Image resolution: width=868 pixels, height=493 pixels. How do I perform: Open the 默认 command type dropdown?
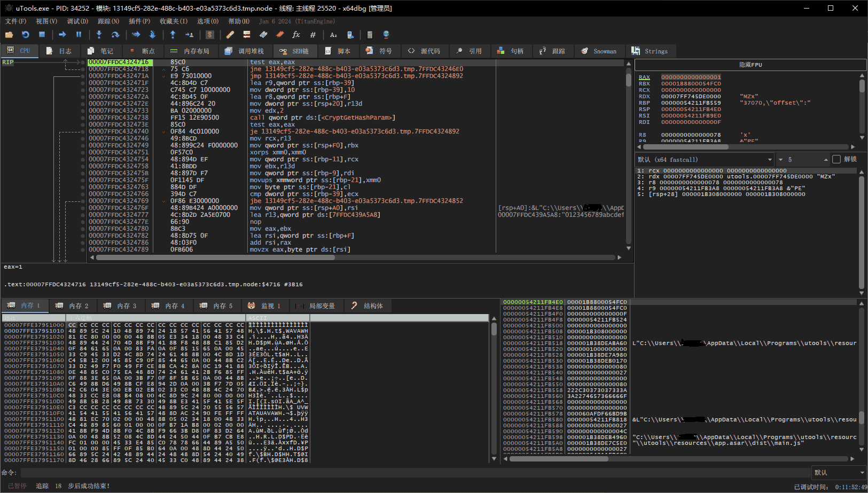(839, 473)
